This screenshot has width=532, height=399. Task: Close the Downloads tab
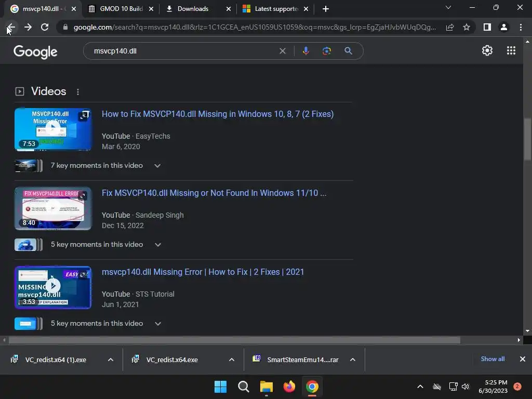[x=229, y=9]
